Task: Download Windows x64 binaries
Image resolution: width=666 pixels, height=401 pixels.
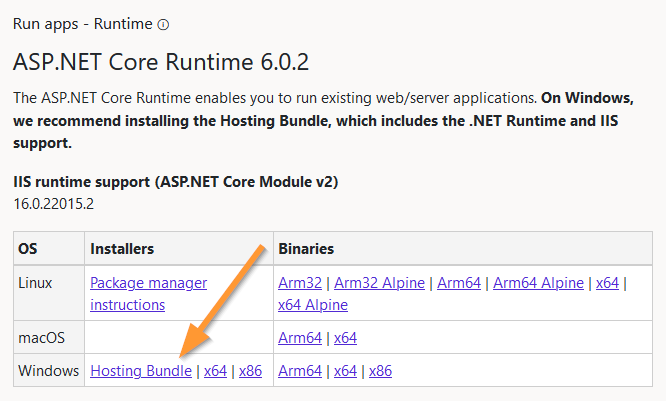Action: pyautogui.click(x=345, y=371)
